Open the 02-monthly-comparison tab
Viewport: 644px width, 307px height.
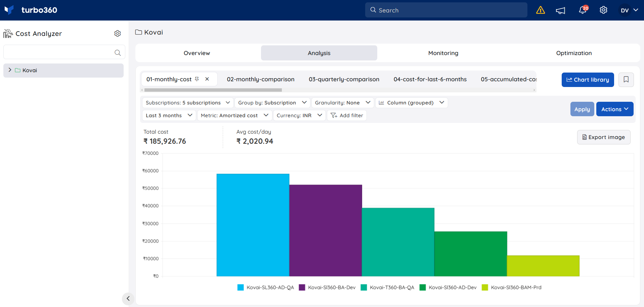point(260,79)
